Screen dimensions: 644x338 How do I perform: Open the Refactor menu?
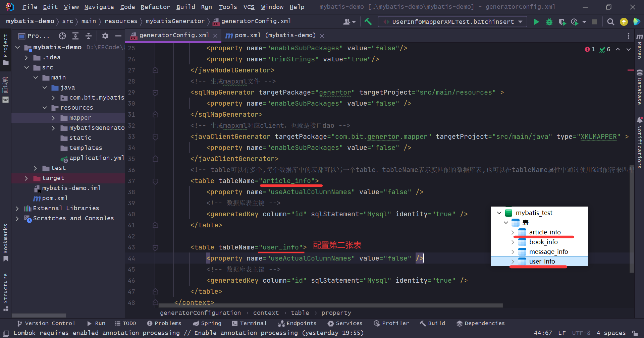[x=155, y=7]
